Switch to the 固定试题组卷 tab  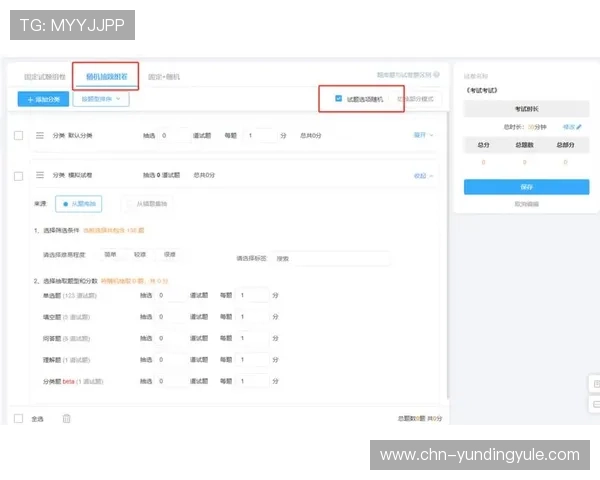[x=45, y=77]
